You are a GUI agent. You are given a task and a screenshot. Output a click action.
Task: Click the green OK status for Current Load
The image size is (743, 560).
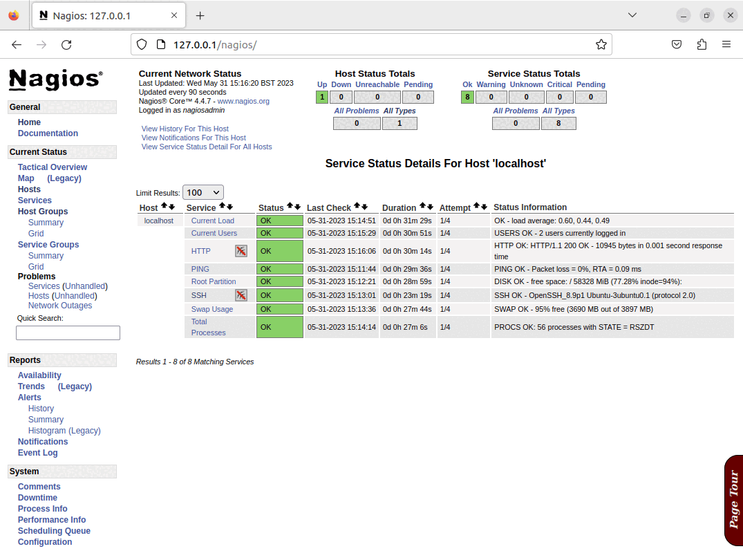point(279,221)
